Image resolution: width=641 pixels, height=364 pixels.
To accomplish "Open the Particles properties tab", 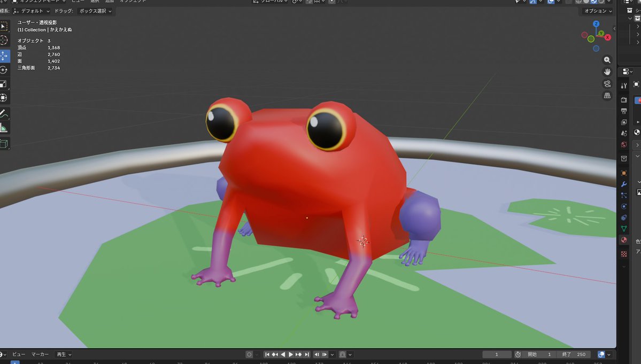I will tap(624, 195).
